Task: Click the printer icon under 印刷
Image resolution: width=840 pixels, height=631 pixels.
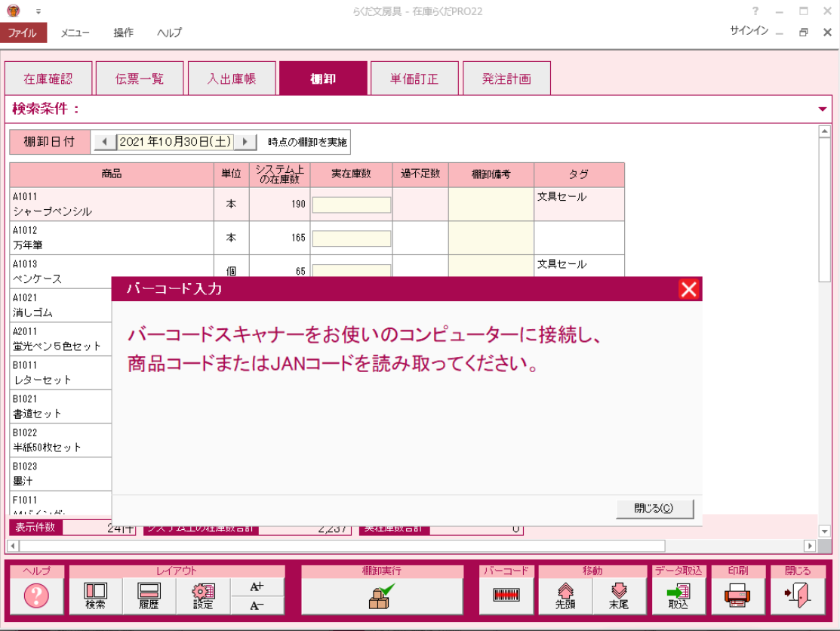Action: coord(737,596)
